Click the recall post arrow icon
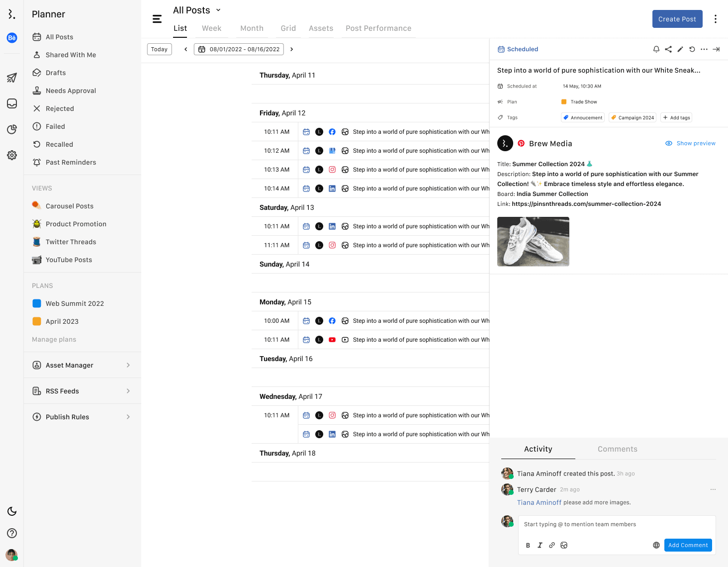Image resolution: width=728 pixels, height=567 pixels. (x=692, y=49)
